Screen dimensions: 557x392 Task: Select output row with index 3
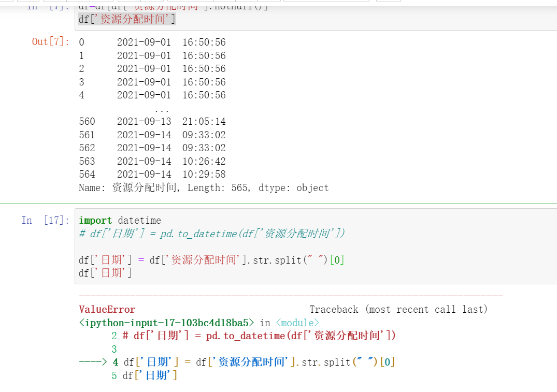click(x=152, y=82)
